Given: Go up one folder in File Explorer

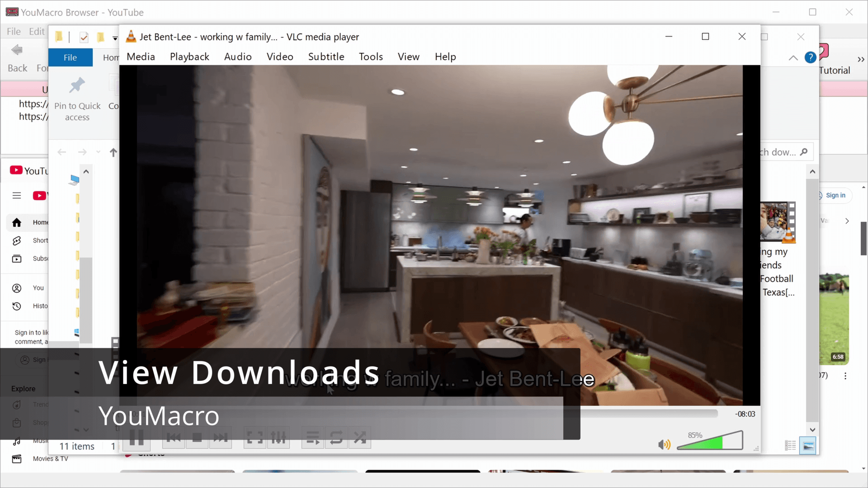Looking at the screenshot, I should (x=113, y=152).
